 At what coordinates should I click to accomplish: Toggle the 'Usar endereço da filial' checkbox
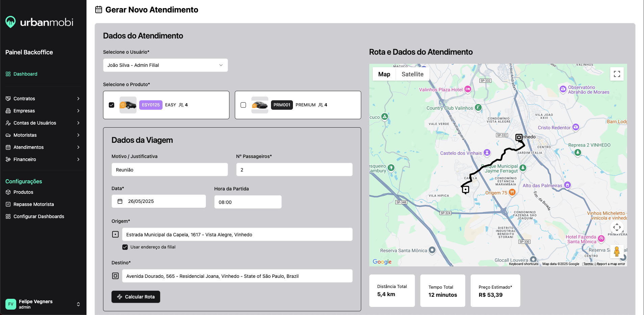pos(125,247)
